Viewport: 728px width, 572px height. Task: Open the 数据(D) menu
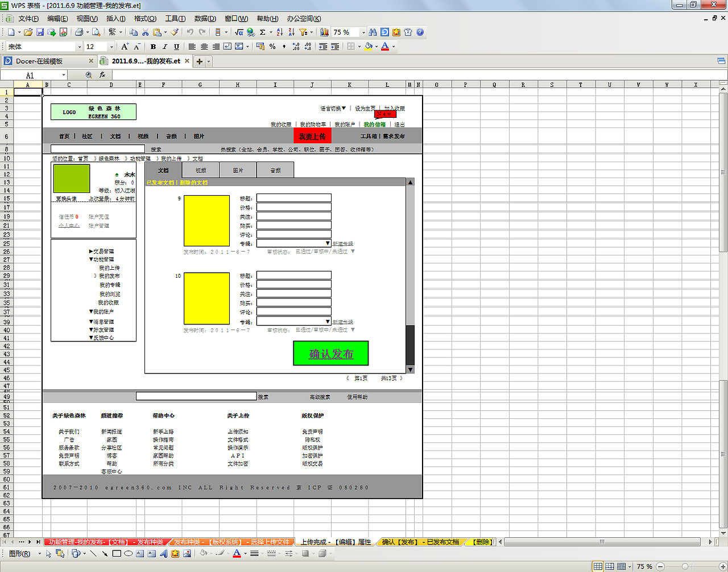[205, 19]
